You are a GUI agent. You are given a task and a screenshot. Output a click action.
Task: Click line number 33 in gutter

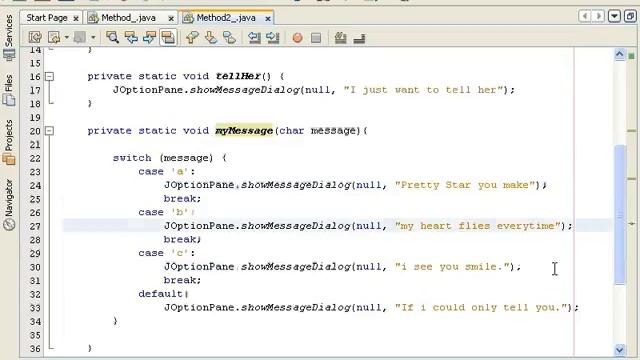[x=35, y=308]
